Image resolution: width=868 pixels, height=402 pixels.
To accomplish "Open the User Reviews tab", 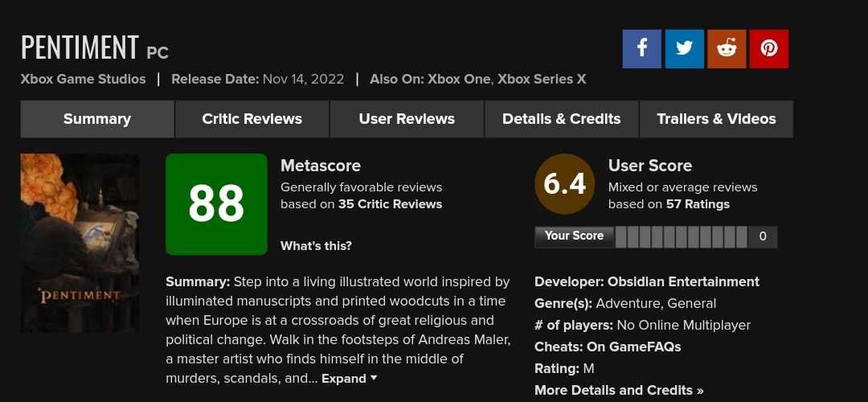I will click(x=407, y=119).
